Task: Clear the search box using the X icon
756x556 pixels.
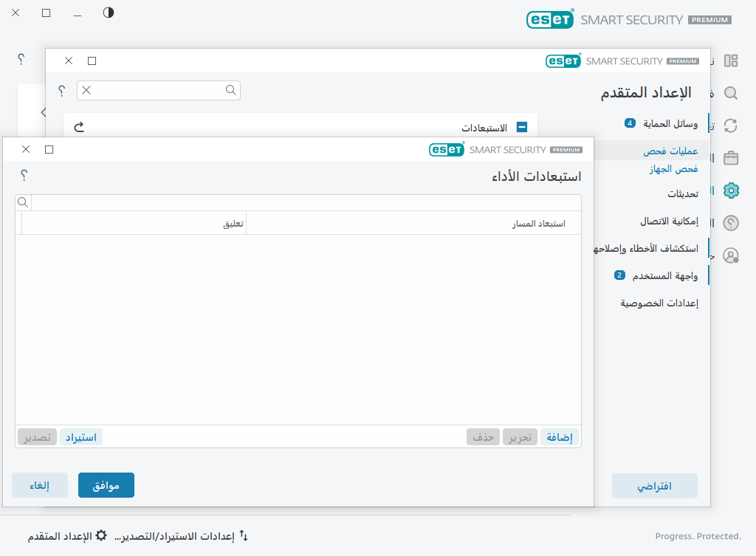Action: coord(88,89)
